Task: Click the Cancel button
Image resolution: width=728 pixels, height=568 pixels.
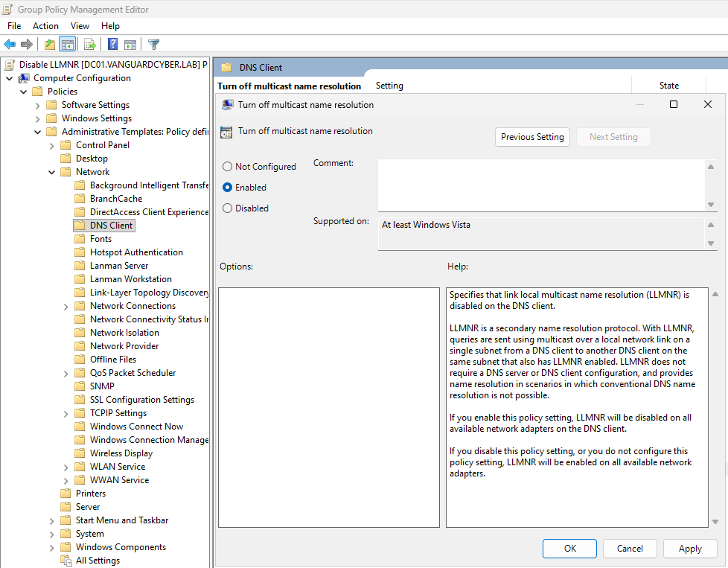Action: (630, 549)
